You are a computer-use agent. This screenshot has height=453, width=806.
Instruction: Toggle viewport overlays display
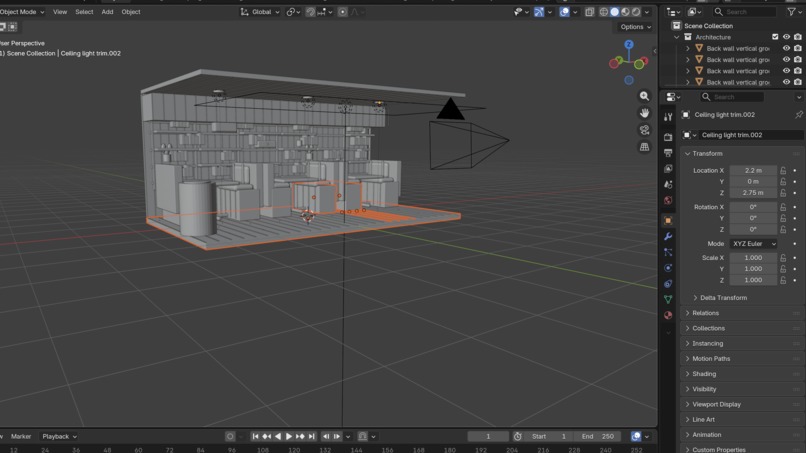(564, 12)
